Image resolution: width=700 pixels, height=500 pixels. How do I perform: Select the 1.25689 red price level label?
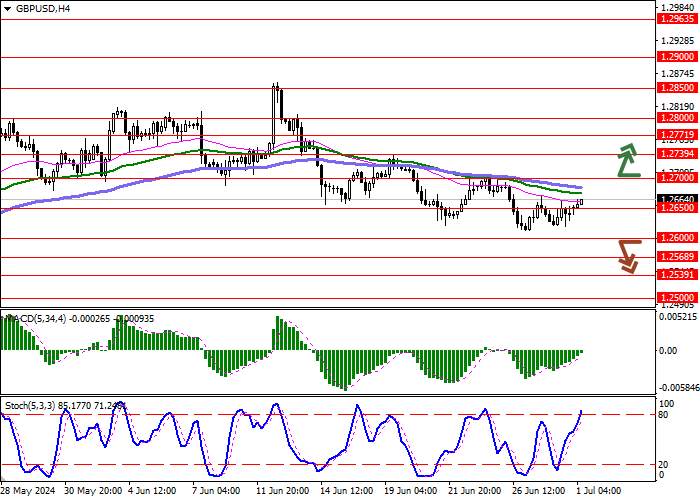[x=677, y=257]
